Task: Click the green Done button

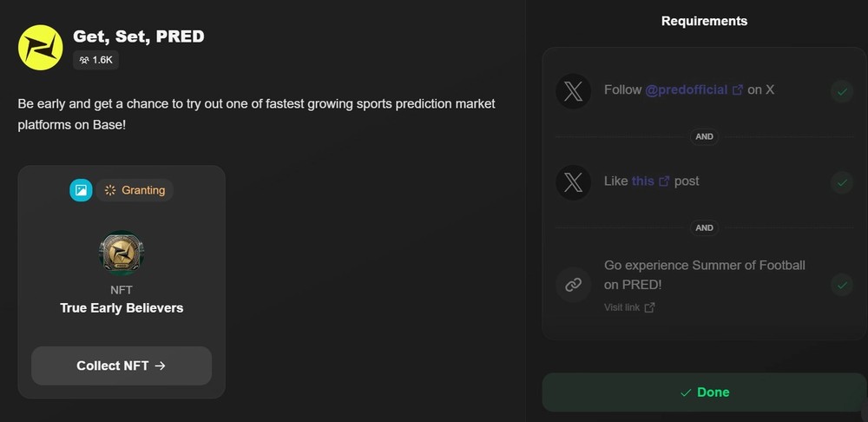Action: [x=704, y=392]
